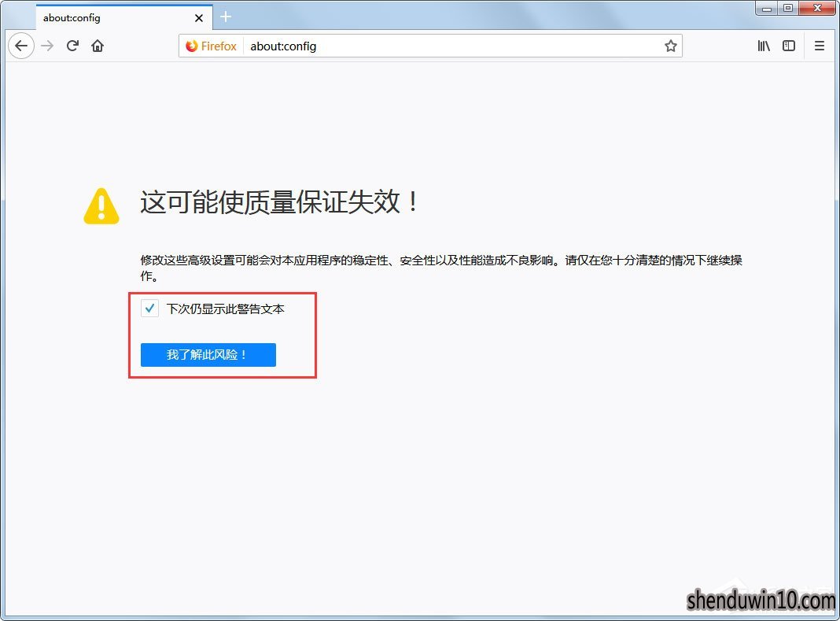Go back with the back arrow button
The width and height of the screenshot is (840, 621).
(x=21, y=46)
